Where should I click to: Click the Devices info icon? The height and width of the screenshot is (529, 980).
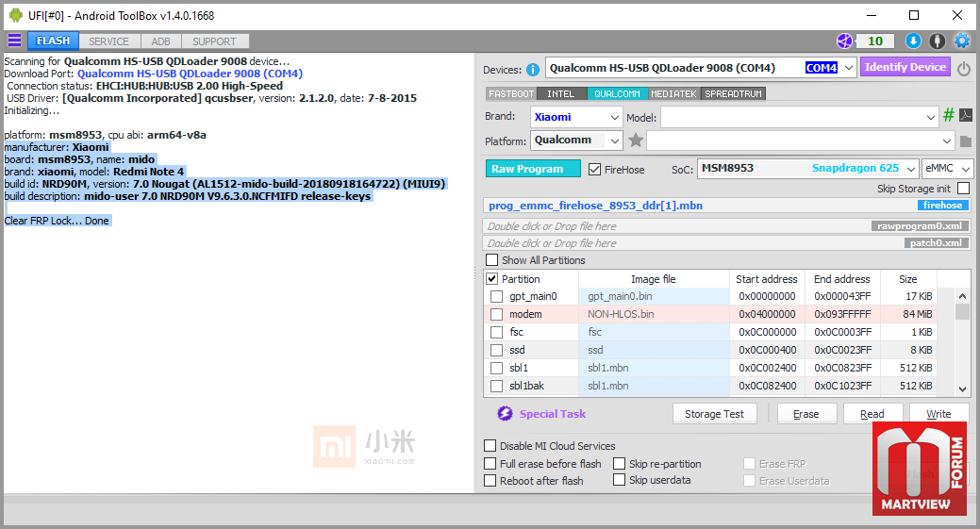[x=533, y=70]
